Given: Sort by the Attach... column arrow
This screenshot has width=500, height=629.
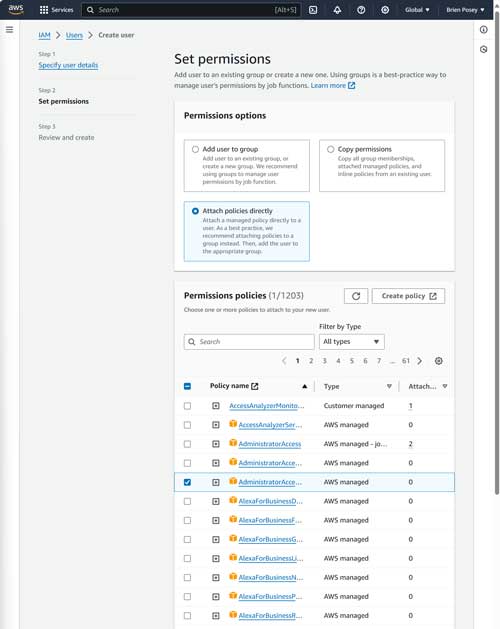Looking at the screenshot, I should click(445, 386).
